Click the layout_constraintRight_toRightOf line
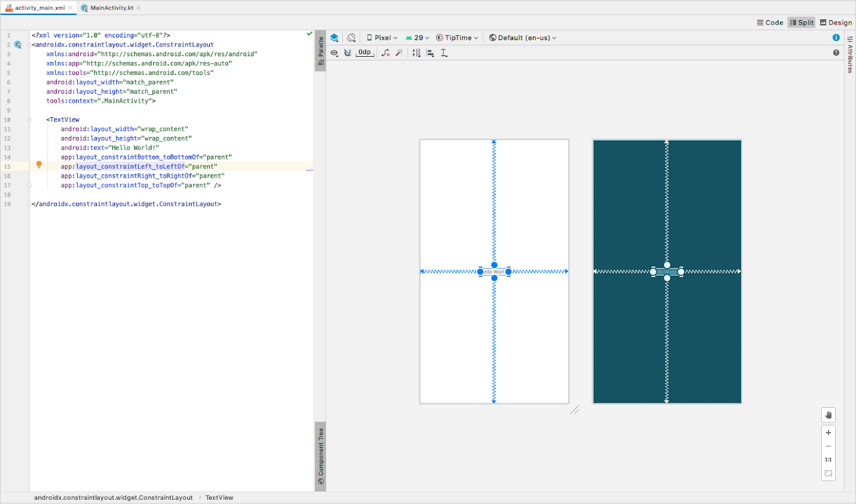 [142, 176]
